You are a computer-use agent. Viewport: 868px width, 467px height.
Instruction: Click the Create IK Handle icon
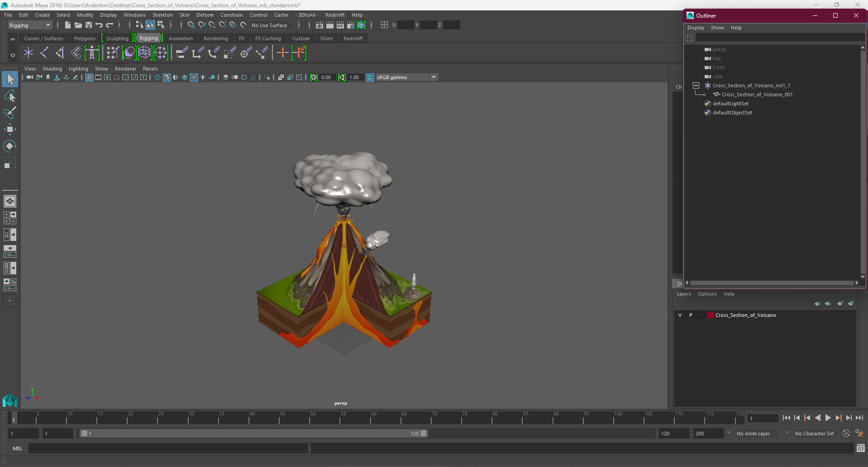[60, 53]
